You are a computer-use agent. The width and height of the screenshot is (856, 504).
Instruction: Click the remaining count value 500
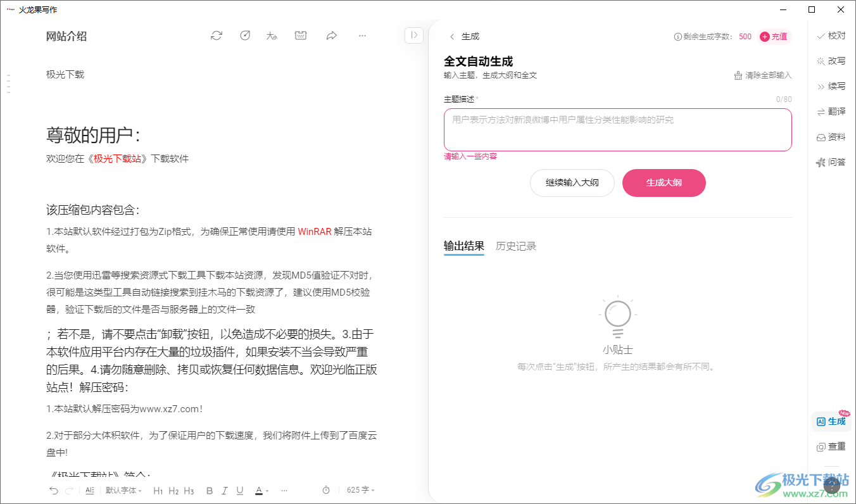click(745, 37)
